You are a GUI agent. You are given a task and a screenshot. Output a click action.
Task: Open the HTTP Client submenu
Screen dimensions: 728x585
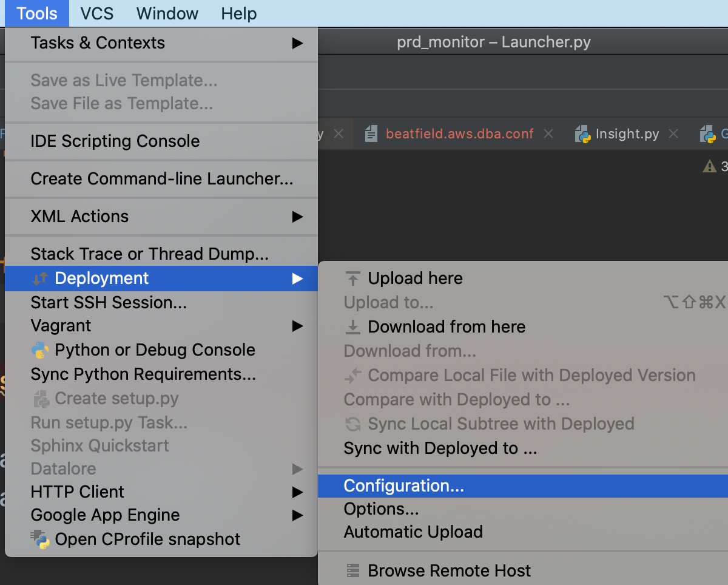tap(161, 492)
